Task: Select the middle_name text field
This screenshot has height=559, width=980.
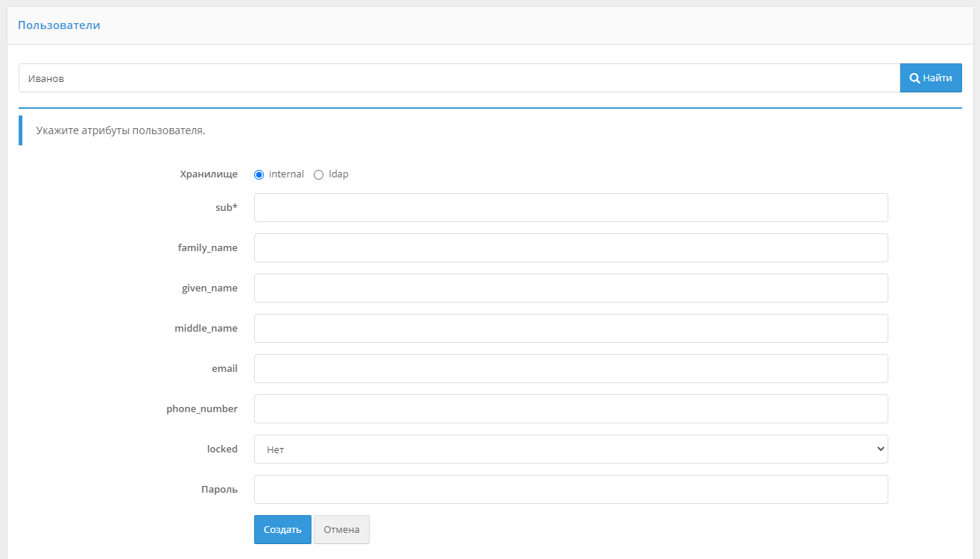Action: (570, 329)
